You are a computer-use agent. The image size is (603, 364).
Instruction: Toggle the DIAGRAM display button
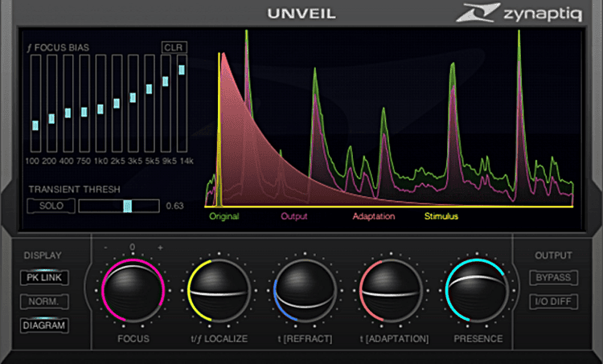(45, 325)
